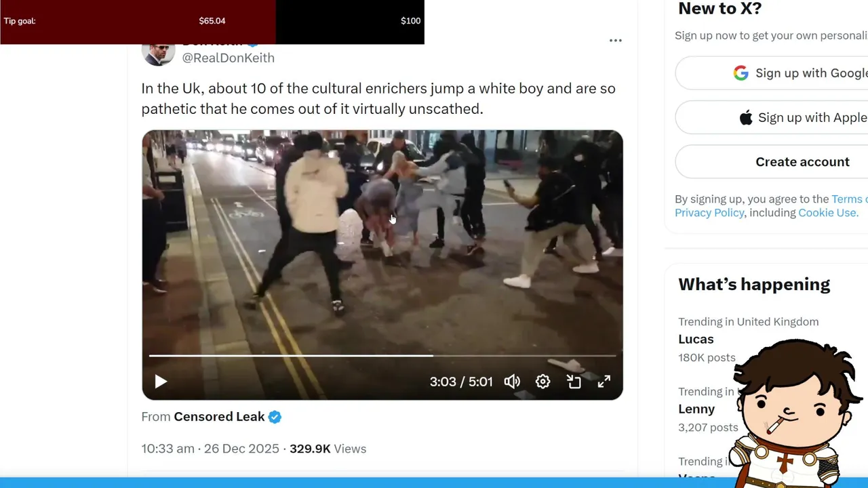Open picture-in-picture for the video

click(574, 382)
